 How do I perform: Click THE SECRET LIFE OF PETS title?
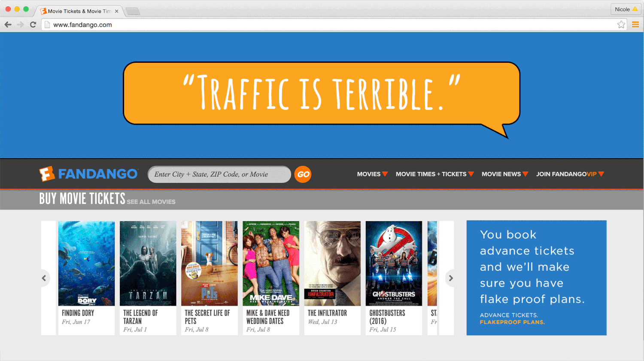[207, 317]
